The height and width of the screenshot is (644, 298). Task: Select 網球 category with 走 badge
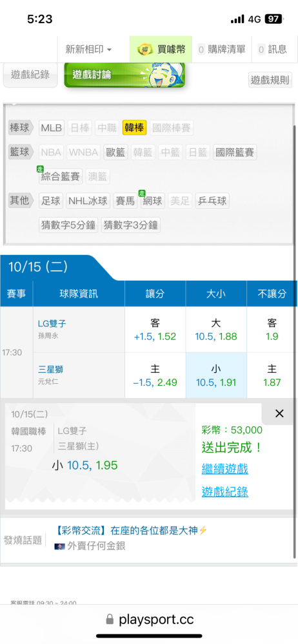[152, 200]
